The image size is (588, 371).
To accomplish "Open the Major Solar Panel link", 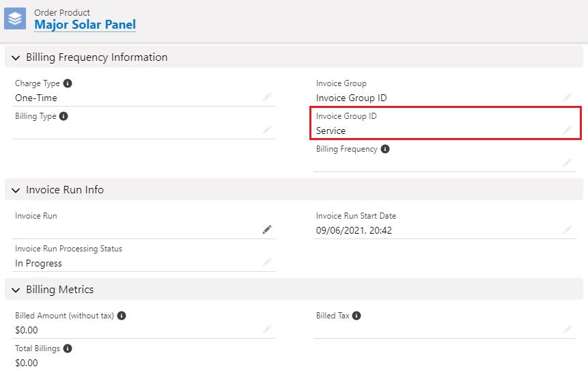I will point(85,25).
